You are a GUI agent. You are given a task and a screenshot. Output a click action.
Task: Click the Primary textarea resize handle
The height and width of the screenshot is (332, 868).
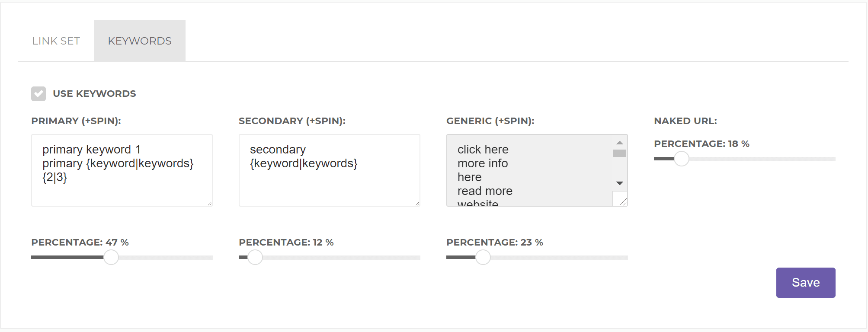(x=210, y=204)
